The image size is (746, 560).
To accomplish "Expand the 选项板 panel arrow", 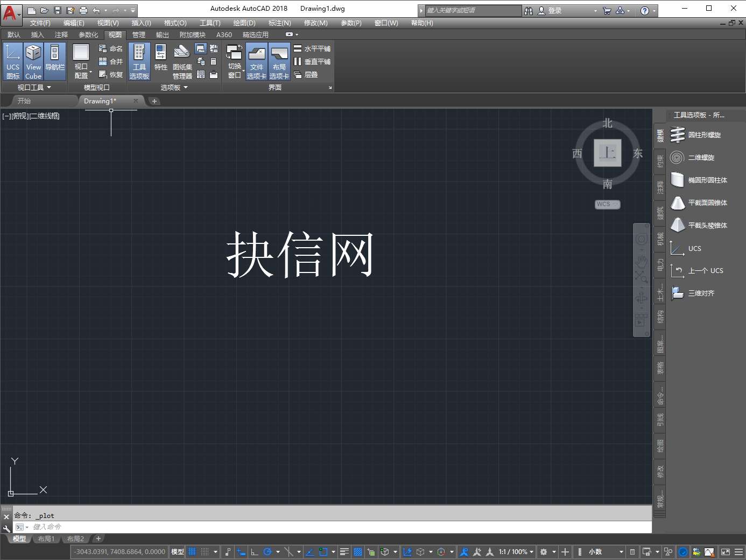I will 186,87.
